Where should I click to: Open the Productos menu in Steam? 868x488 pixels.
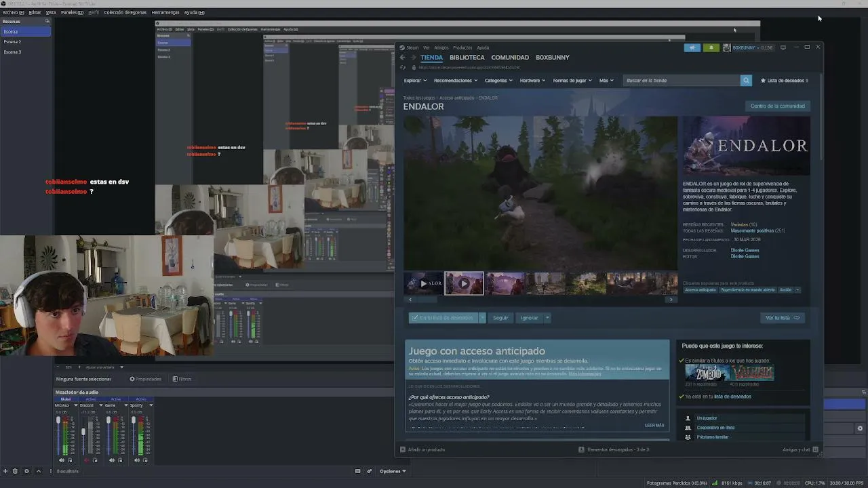click(x=462, y=47)
